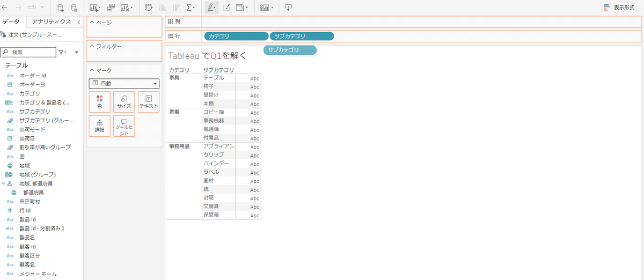Viewport: 644px width, 280px height.
Task: Click the presentation download icon
Action: click(x=289, y=8)
